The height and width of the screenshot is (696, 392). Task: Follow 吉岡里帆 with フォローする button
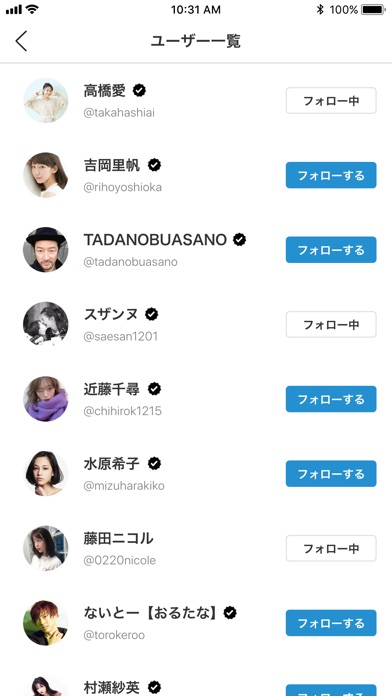coord(331,175)
